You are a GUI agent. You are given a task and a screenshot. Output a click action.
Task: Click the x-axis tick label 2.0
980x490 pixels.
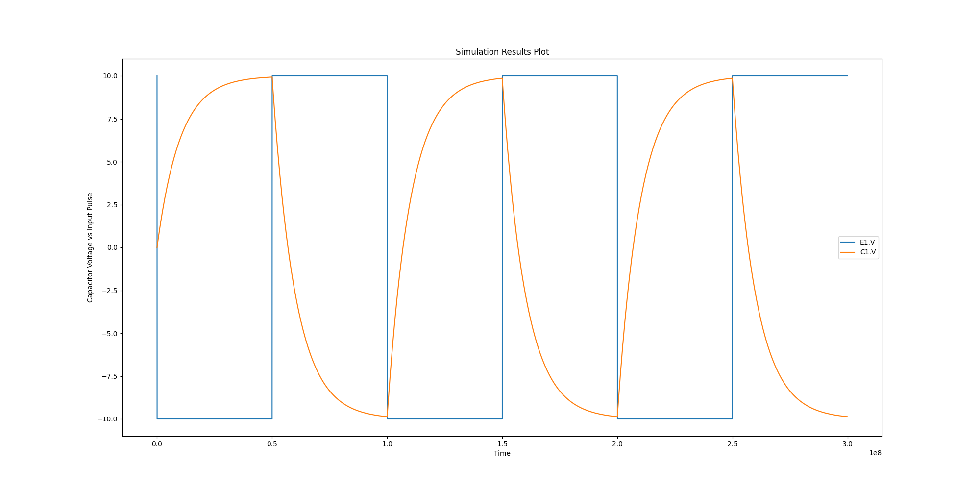(617, 444)
